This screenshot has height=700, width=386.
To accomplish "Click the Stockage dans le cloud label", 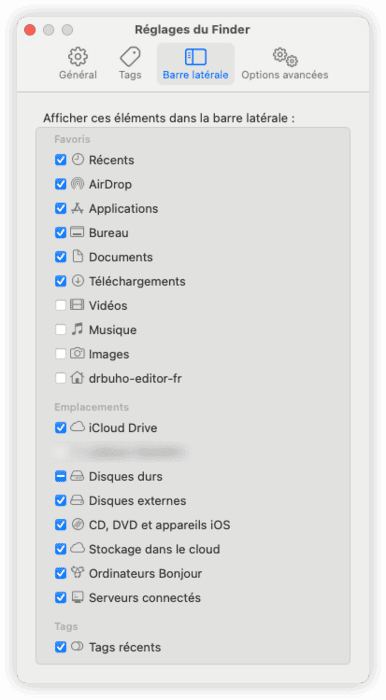I will (154, 549).
